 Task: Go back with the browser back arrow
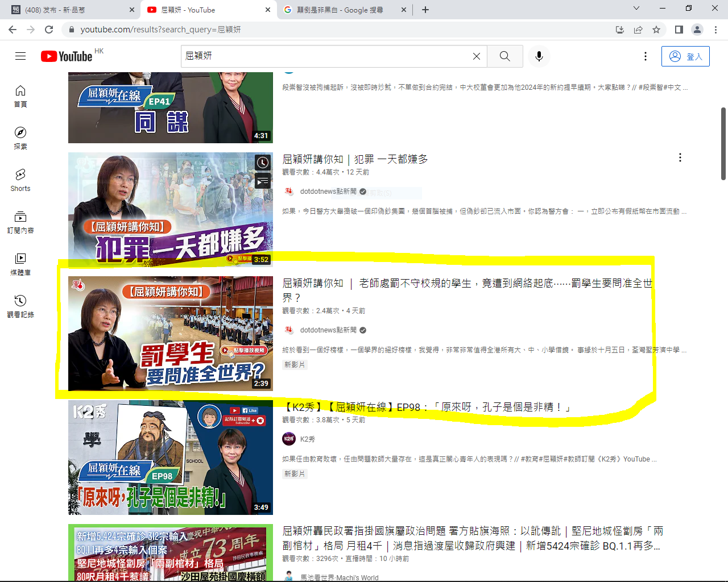(x=13, y=30)
